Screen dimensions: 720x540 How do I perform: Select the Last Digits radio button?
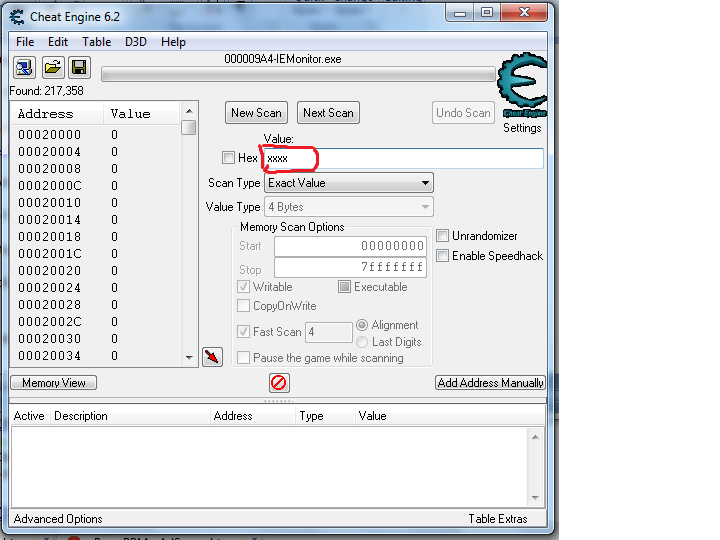click(362, 342)
